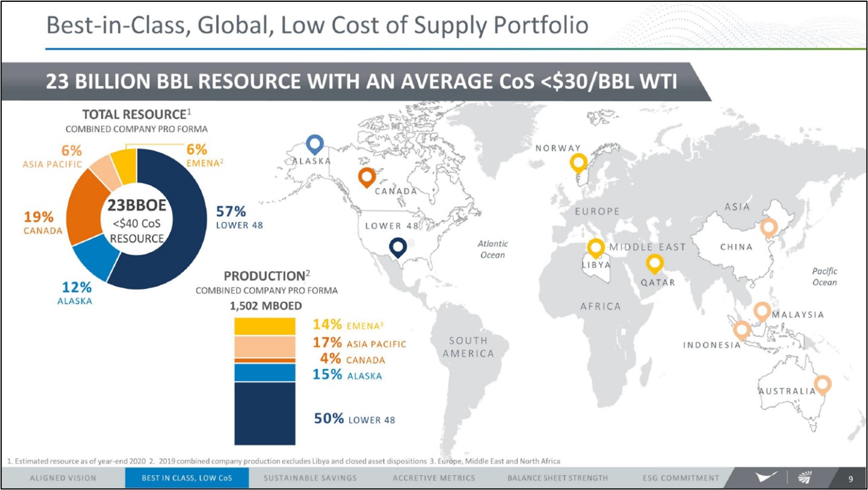Select the Malaysia location pin
The image size is (868, 490).
762,311
